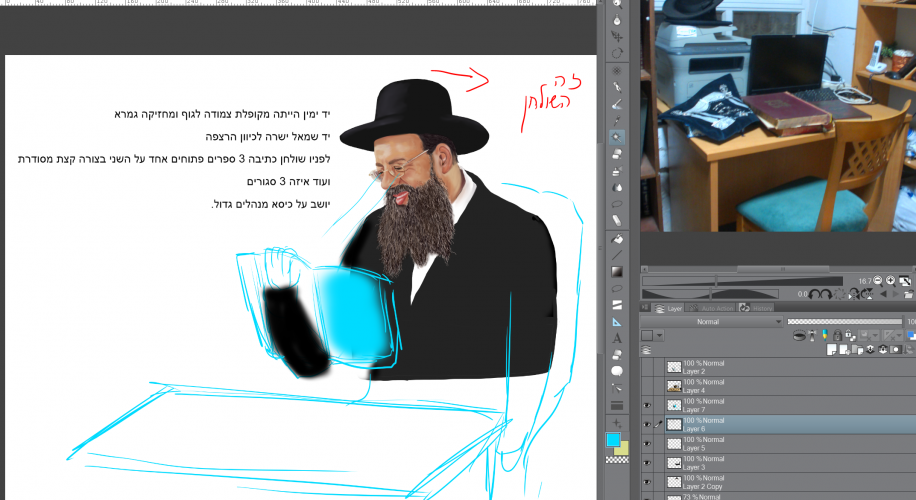
Task: Select the Text tool in the toolbar
Action: 617,339
